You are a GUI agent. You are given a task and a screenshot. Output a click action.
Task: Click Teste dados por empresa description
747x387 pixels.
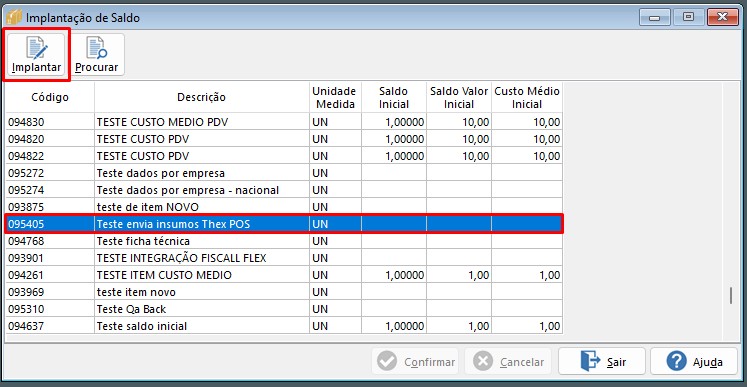point(161,173)
